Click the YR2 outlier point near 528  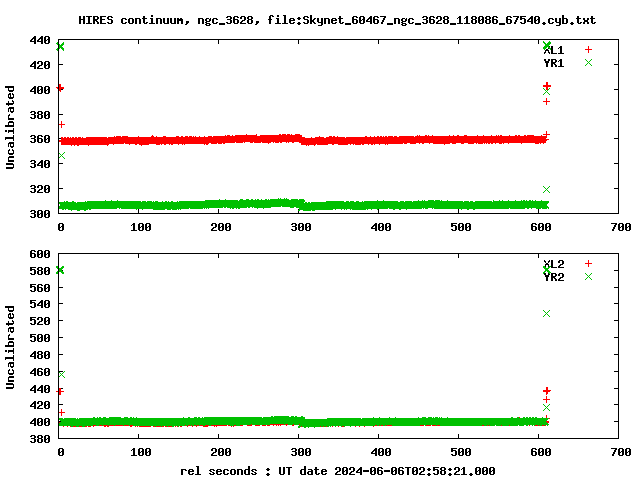click(x=547, y=313)
